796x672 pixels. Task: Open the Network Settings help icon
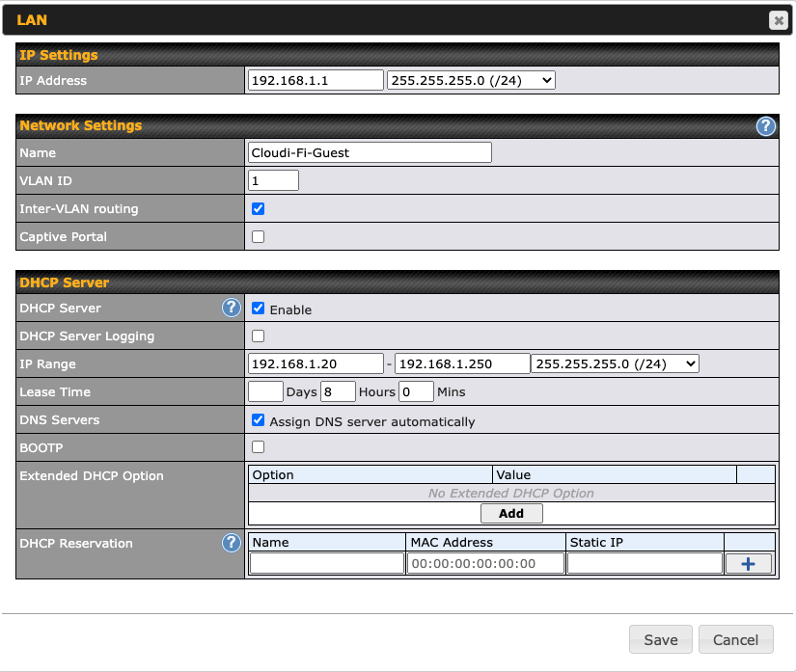[766, 126]
